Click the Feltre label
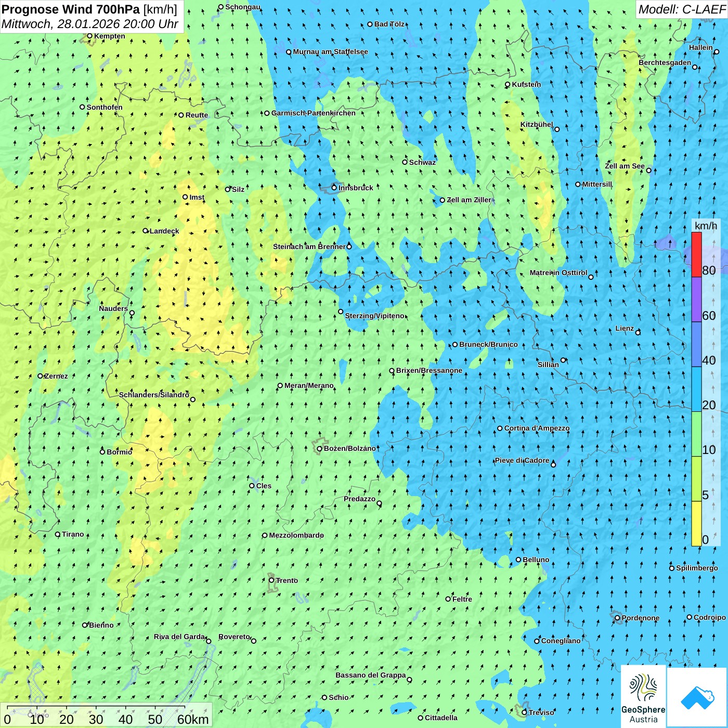728x728 pixels. [x=462, y=599]
